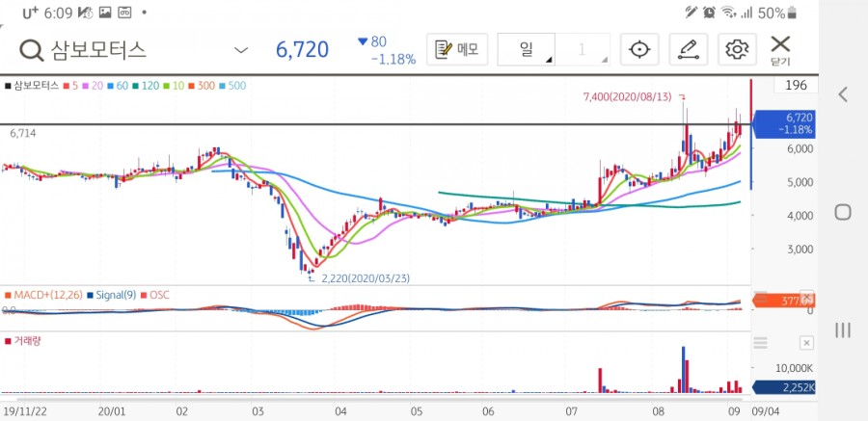Open chart settings gear

pos(737,49)
